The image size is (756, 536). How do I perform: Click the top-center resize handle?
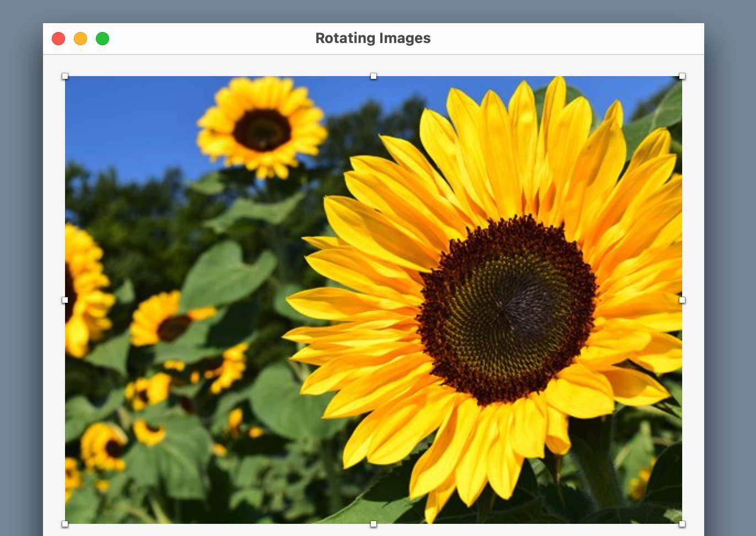click(374, 76)
